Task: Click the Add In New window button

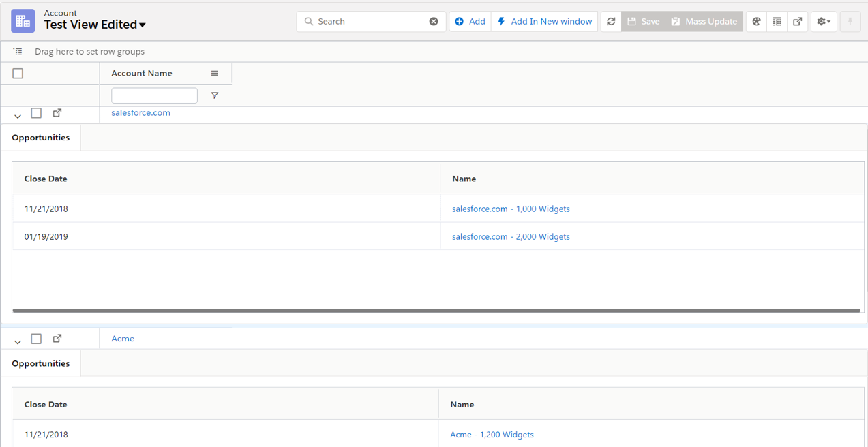Action: [x=544, y=22]
